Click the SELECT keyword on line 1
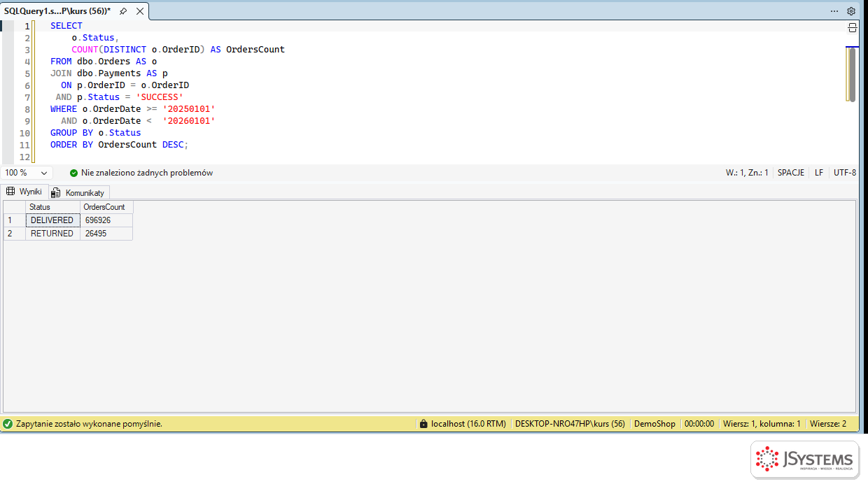 coord(66,26)
